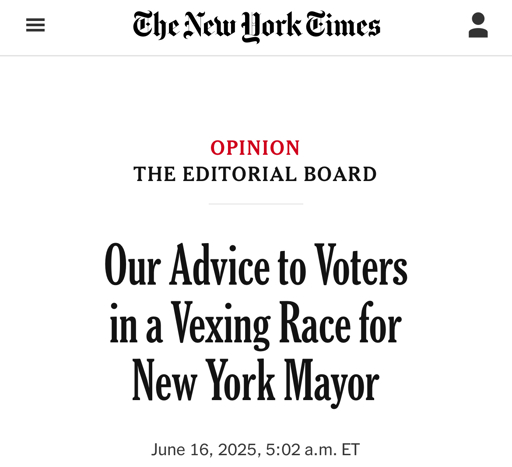The width and height of the screenshot is (512, 467).
Task: Select the June 16, 2025 timestamp
Action: coord(256,449)
